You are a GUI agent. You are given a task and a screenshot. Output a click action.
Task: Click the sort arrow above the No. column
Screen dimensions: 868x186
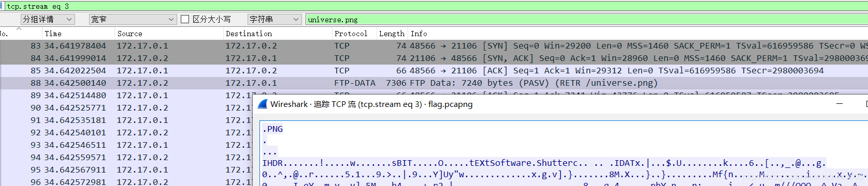[x=19, y=29]
